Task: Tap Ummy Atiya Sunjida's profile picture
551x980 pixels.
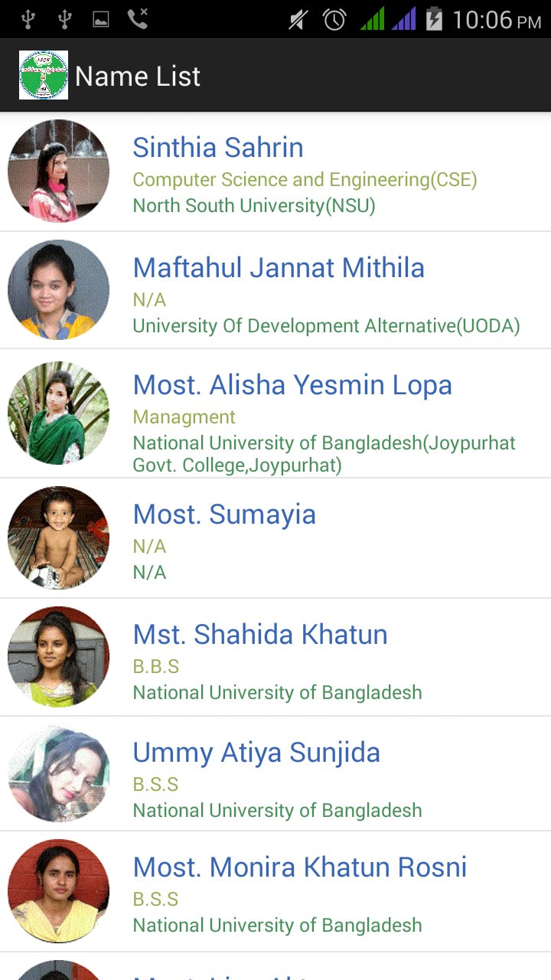Action: pos(58,774)
